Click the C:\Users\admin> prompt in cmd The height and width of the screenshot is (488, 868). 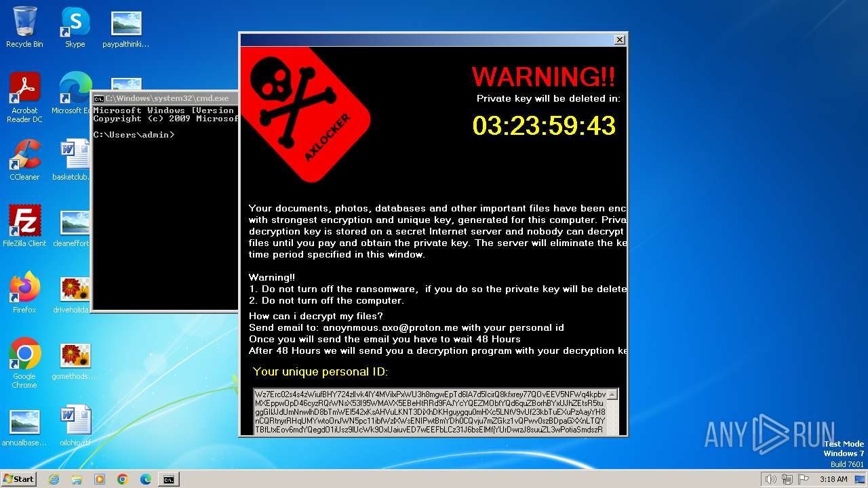click(x=134, y=135)
